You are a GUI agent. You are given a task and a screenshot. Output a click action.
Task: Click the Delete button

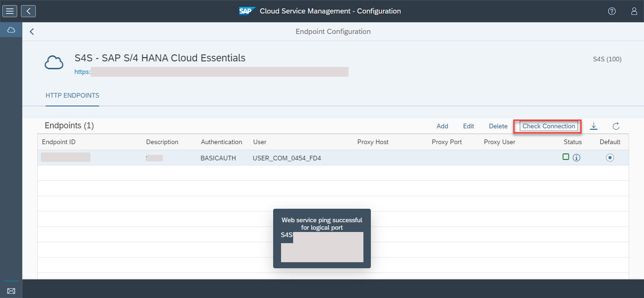pos(498,126)
